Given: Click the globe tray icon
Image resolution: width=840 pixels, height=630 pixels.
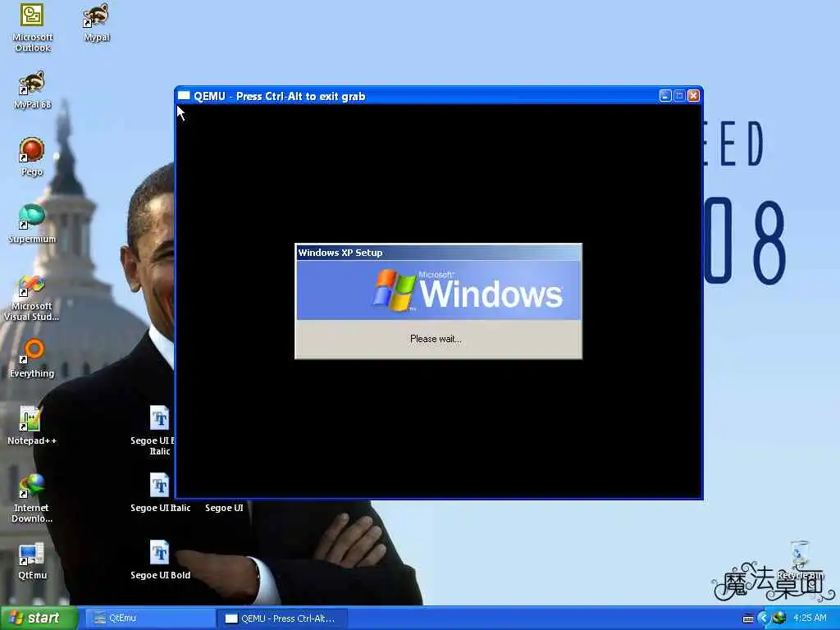Looking at the screenshot, I should (779, 619).
